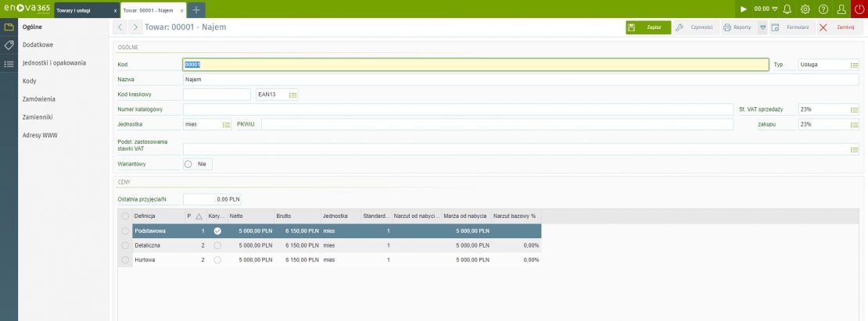Viewport: 868px width, 321px height.
Task: Go to previous record with left arrow
Action: (120, 27)
